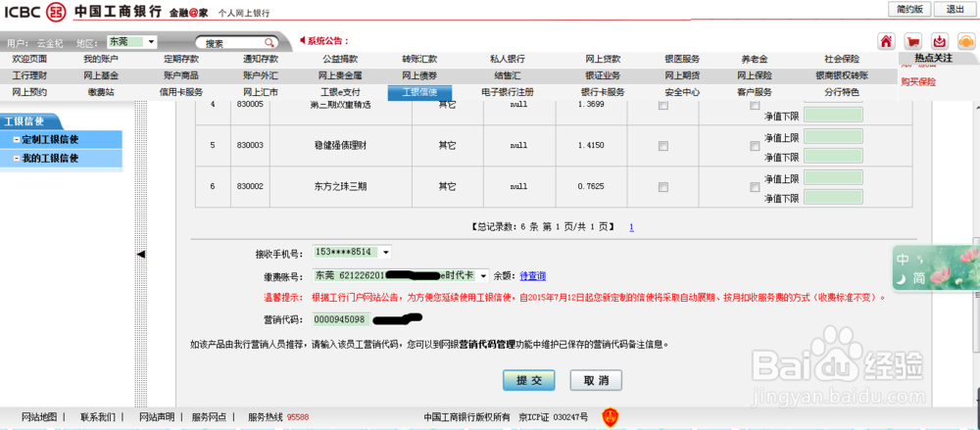This screenshot has height=430, width=980.
Task: Cancel with the 取消 button
Action: pyautogui.click(x=596, y=380)
